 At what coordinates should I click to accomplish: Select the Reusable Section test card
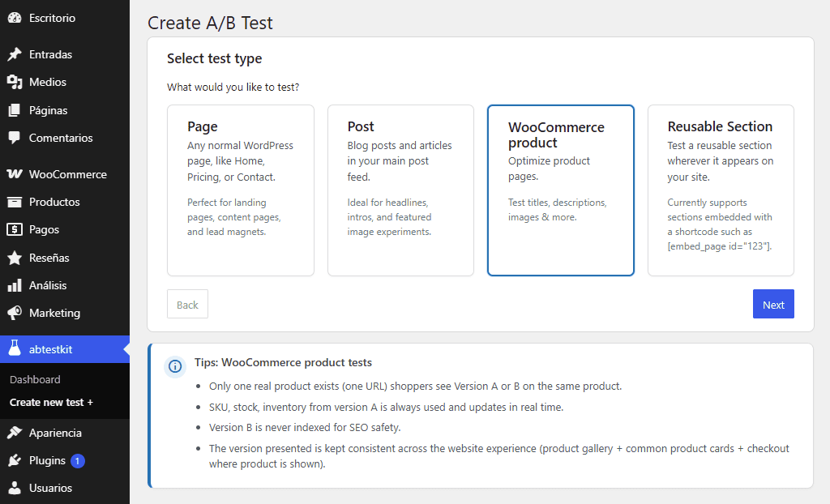721,190
